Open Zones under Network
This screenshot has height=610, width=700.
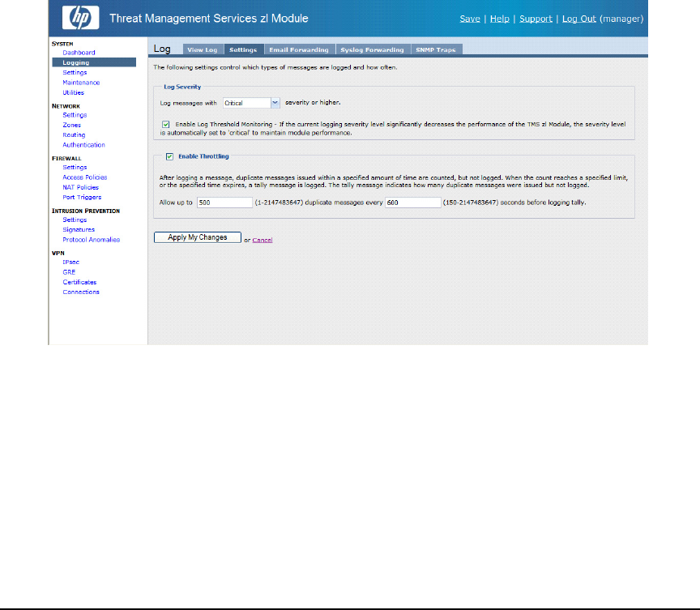point(72,125)
